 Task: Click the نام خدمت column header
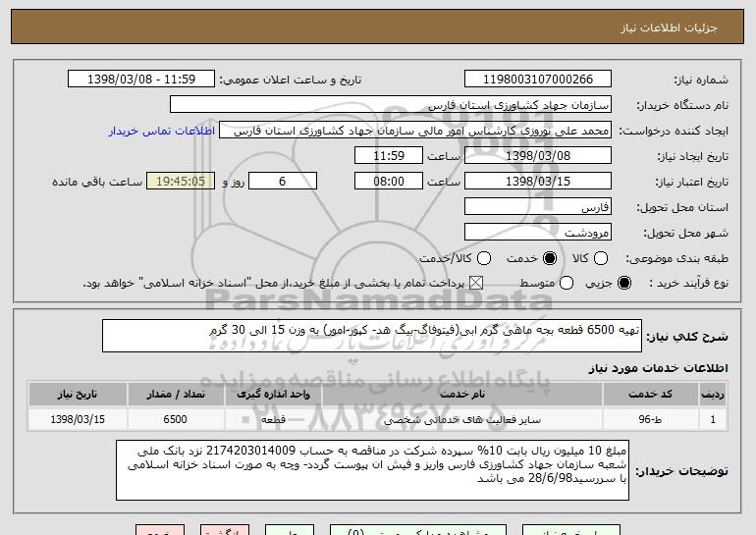click(x=461, y=395)
